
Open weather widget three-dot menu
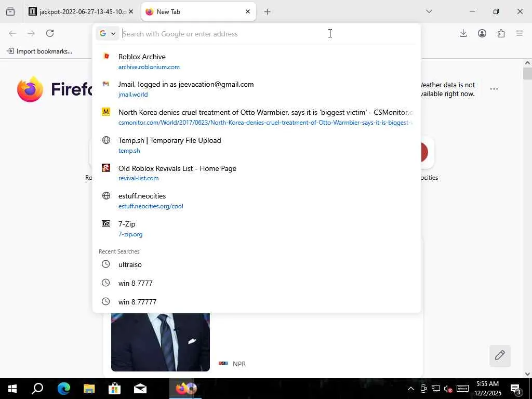494,89
